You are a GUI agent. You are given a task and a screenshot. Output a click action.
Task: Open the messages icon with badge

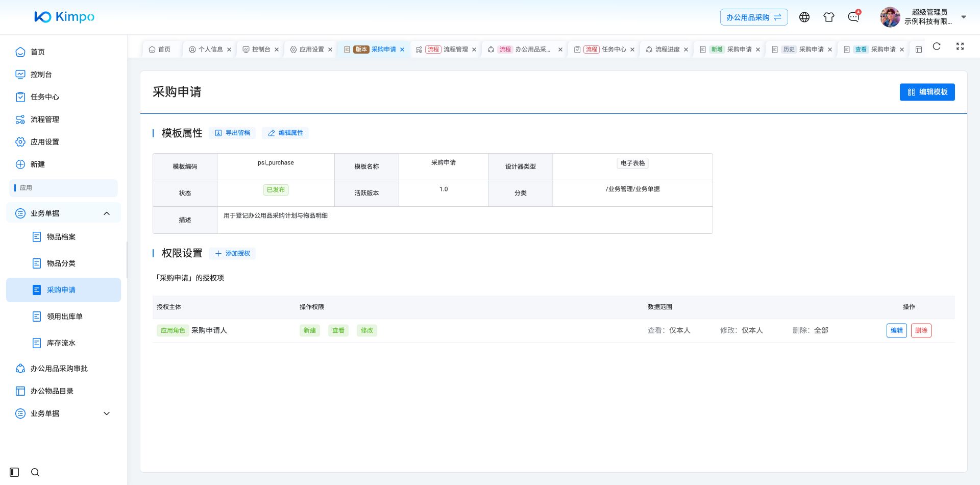pyautogui.click(x=853, y=17)
